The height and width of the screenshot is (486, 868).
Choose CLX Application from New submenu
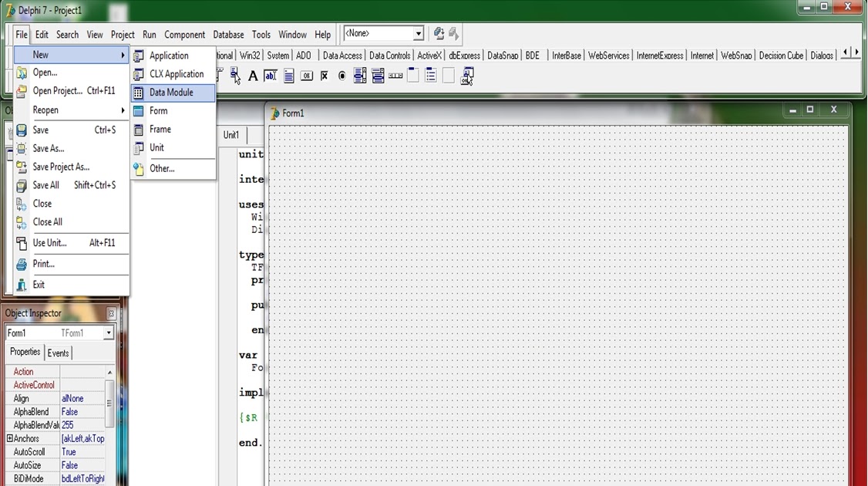173,74
